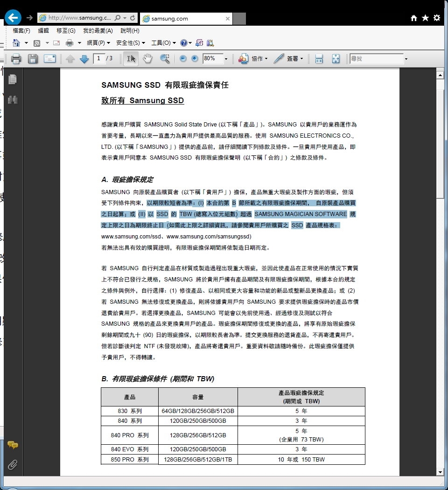Click the zoom in plus button
The image size is (448, 490).
point(194,59)
